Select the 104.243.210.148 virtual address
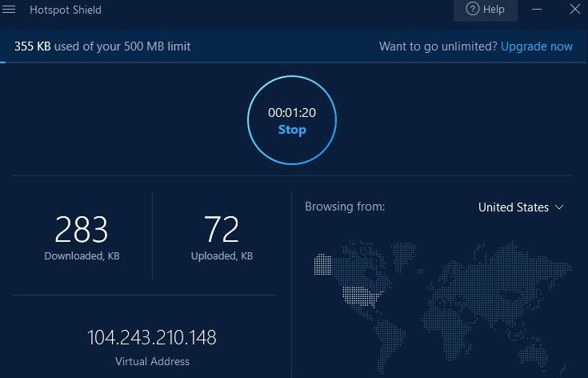 pos(152,337)
